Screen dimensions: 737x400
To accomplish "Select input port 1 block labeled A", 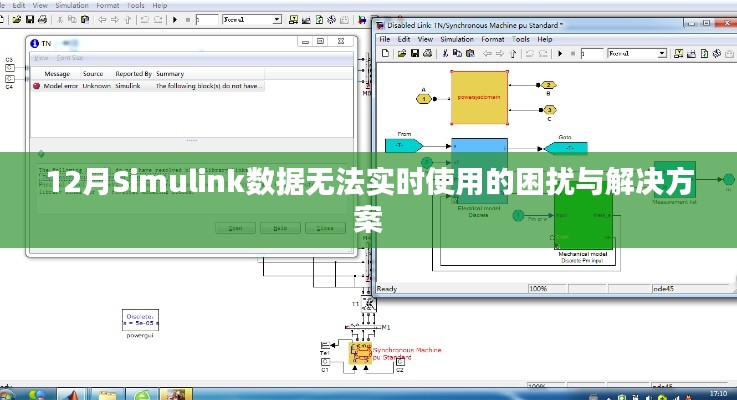I will point(424,99).
